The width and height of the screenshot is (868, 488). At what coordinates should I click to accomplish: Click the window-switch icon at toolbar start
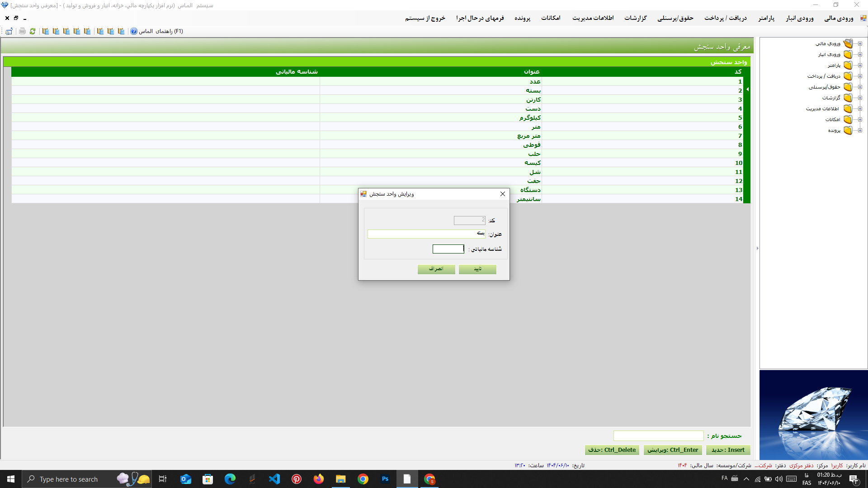pos(9,31)
